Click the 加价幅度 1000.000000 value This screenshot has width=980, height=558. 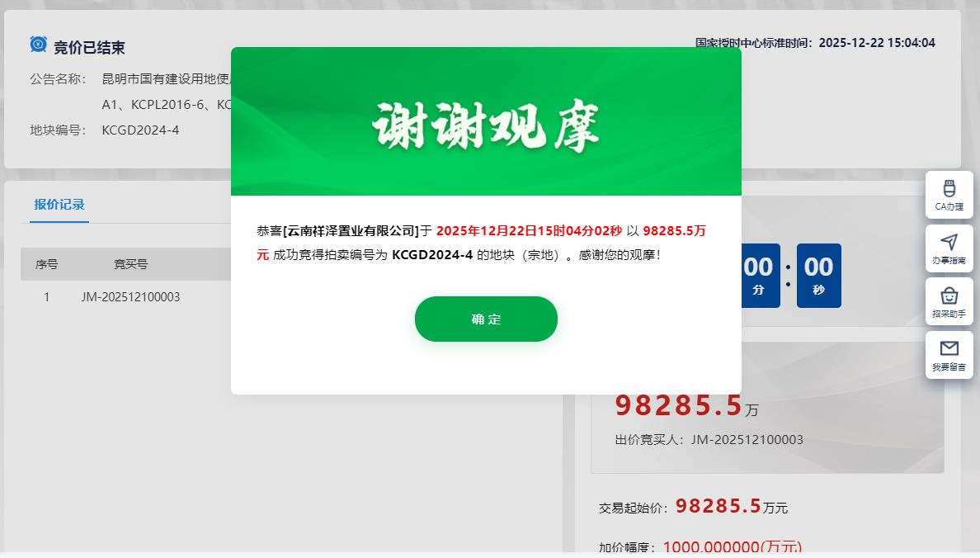pos(732,547)
